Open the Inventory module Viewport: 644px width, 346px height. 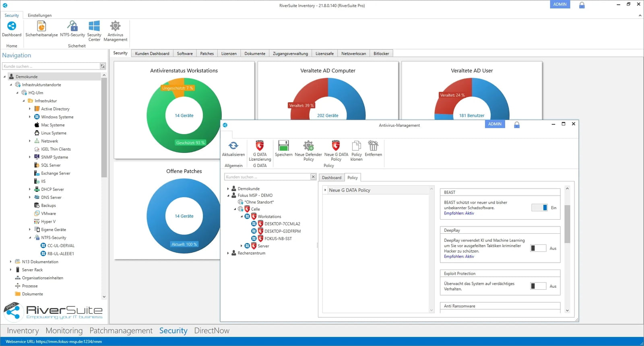coord(23,331)
